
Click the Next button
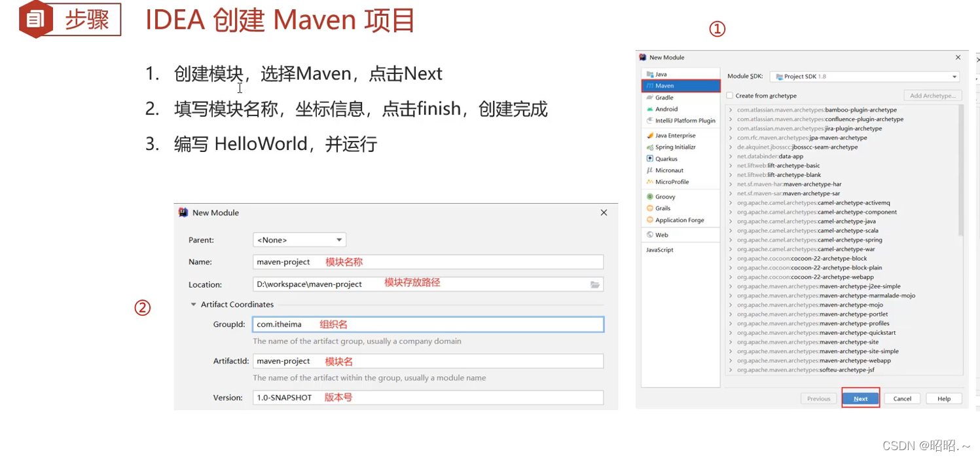pyautogui.click(x=860, y=398)
